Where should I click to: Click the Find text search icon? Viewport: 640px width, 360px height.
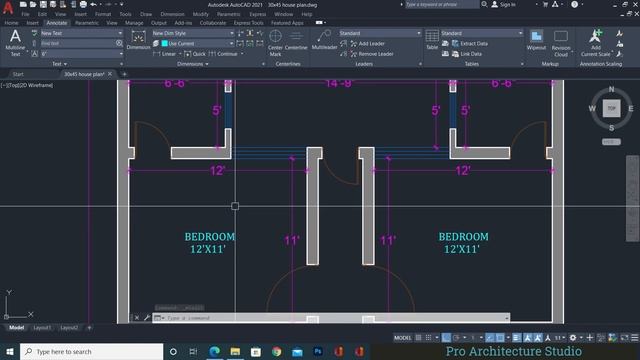point(119,43)
